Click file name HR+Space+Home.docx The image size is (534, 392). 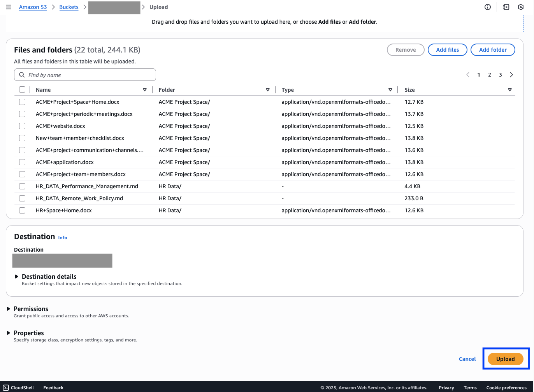click(x=64, y=210)
